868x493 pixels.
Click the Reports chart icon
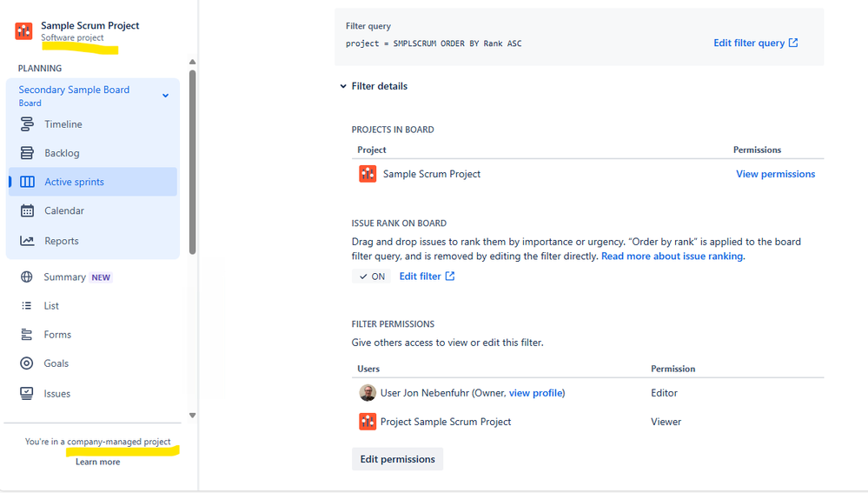(x=27, y=240)
